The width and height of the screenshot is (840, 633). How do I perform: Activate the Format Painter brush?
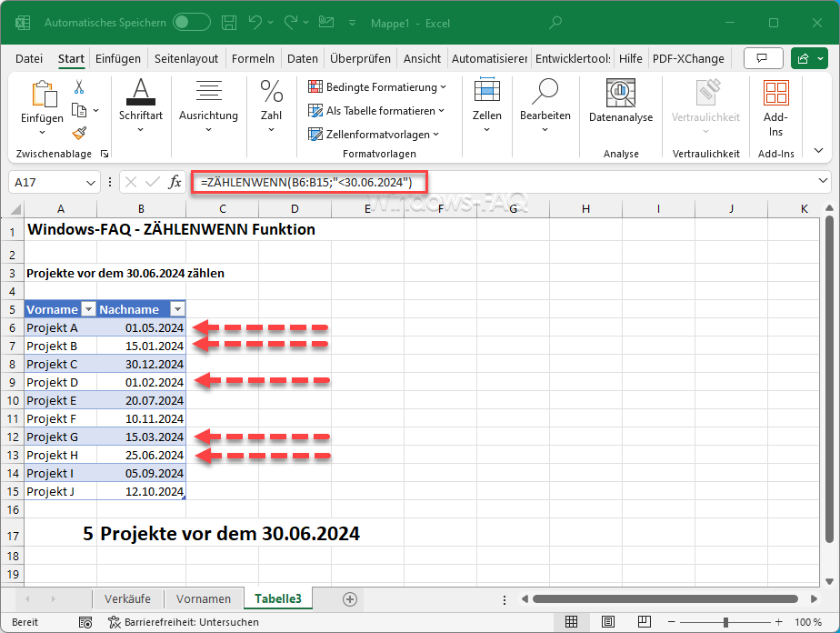click(79, 133)
